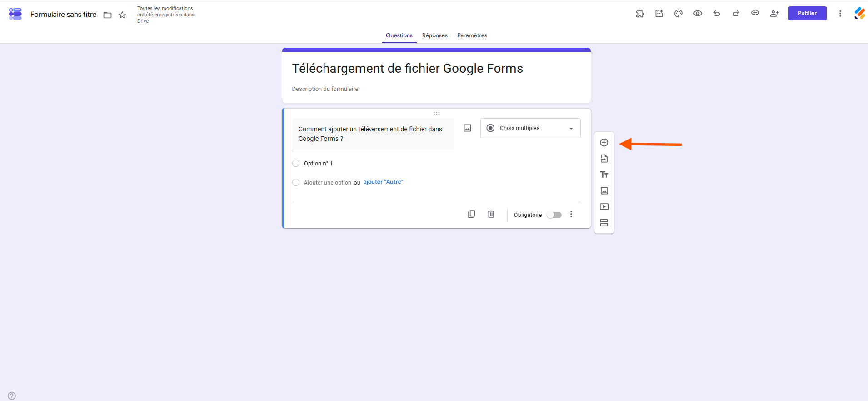Click the saved-in-Drive status text
This screenshot has width=868, height=401.
(166, 15)
